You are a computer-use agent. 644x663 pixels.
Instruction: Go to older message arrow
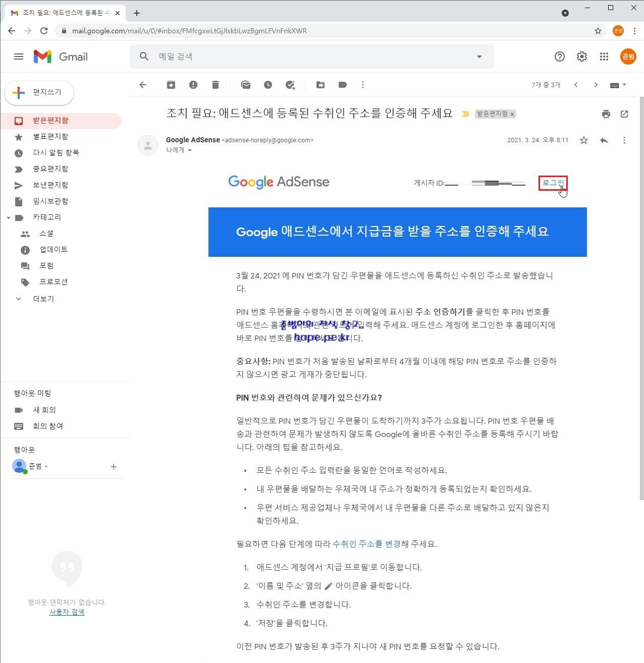[596, 85]
